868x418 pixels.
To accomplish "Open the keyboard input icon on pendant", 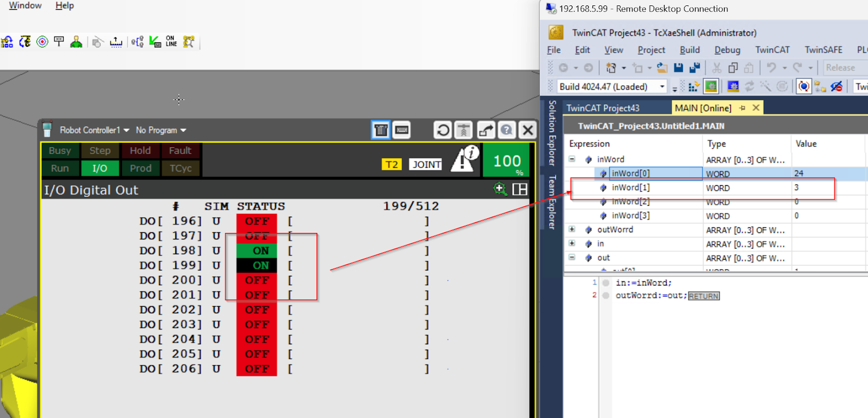I will (402, 130).
